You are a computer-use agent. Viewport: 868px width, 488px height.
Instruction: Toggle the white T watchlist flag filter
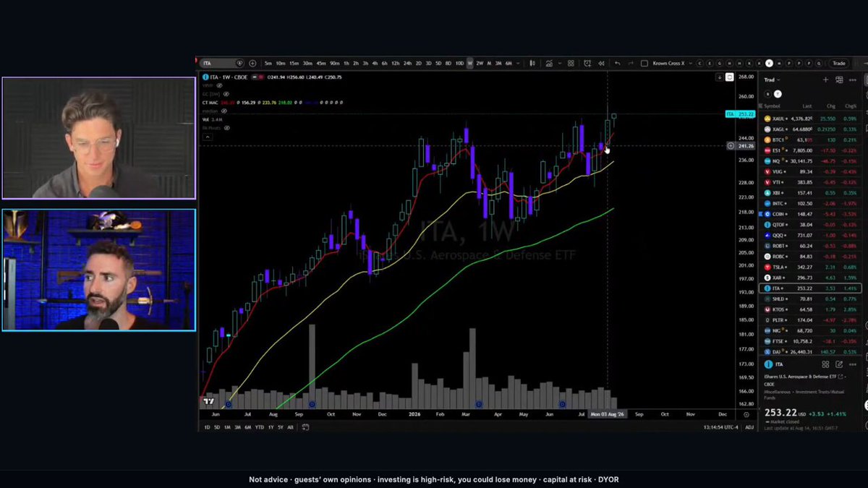tap(778, 94)
